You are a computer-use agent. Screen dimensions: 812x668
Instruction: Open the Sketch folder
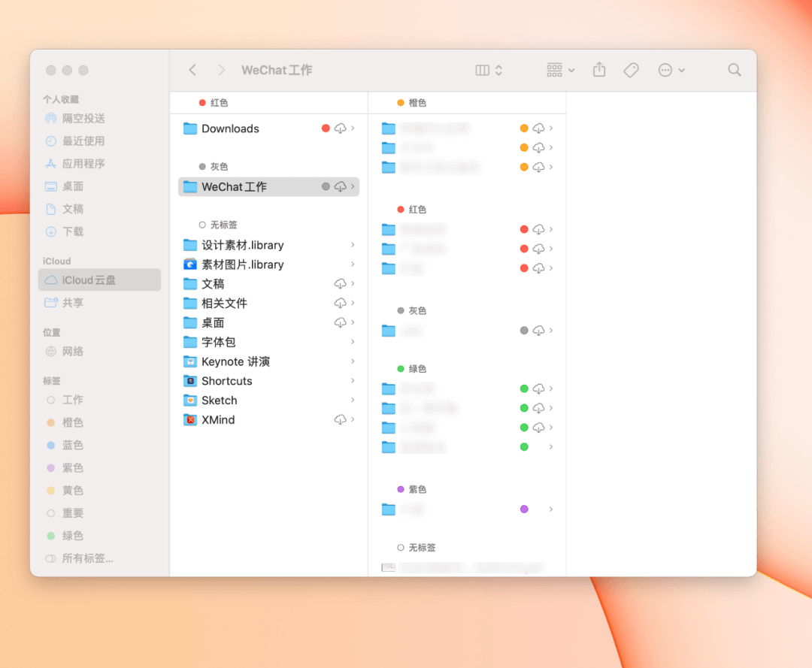268,400
